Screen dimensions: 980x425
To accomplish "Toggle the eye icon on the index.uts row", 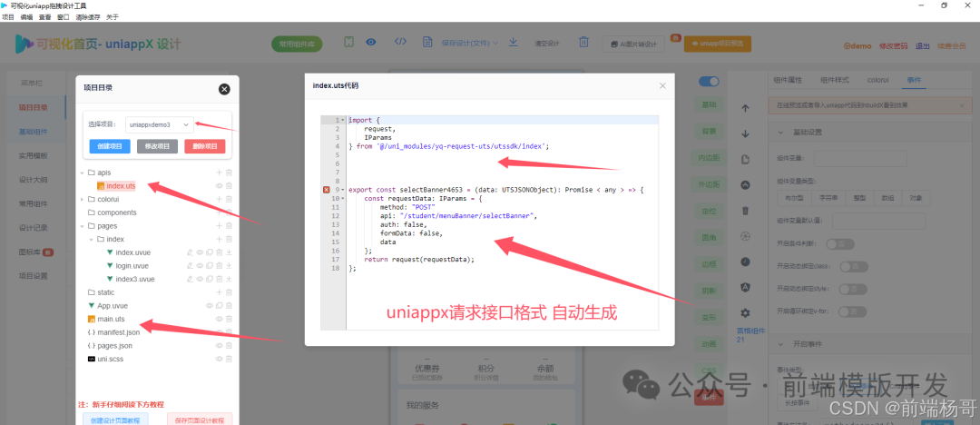I will (220, 186).
